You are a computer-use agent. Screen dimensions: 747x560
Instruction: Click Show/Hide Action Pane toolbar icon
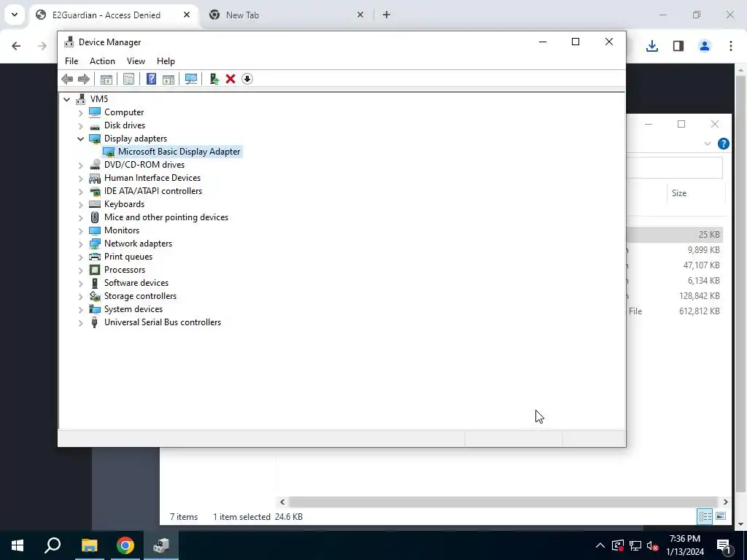pos(169,79)
